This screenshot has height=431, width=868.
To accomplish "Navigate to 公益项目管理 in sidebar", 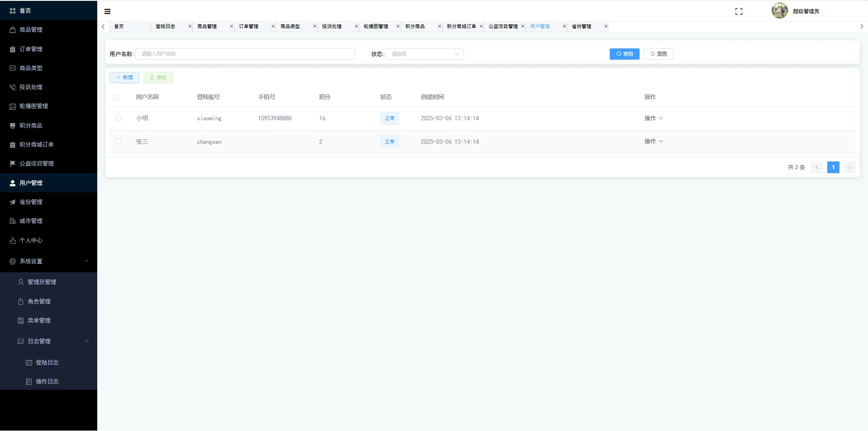I will pos(36,163).
